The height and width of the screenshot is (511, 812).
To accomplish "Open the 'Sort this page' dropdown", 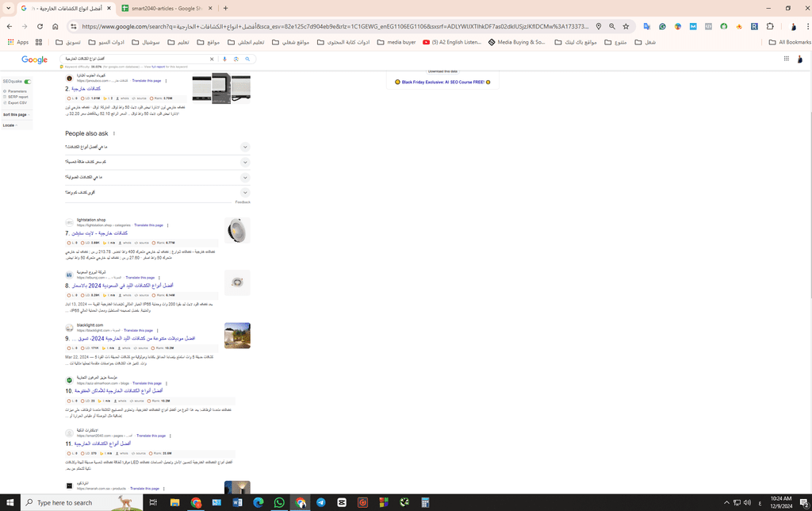I will (x=16, y=114).
